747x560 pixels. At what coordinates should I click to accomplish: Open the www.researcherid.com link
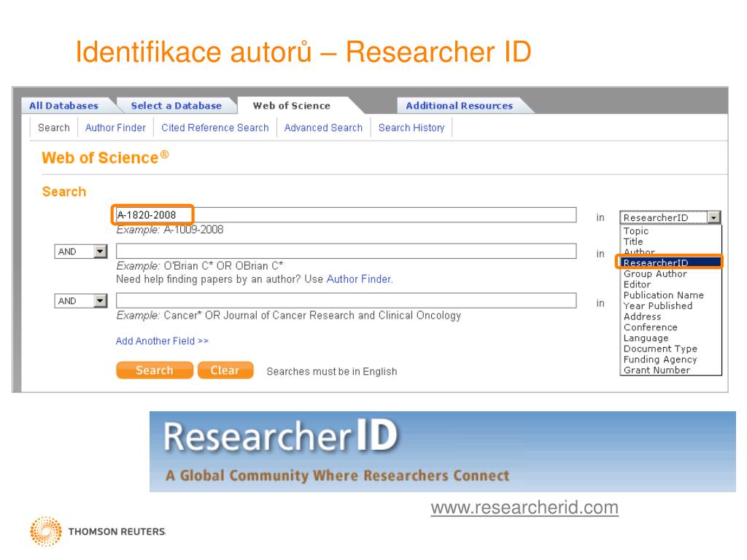(x=525, y=507)
